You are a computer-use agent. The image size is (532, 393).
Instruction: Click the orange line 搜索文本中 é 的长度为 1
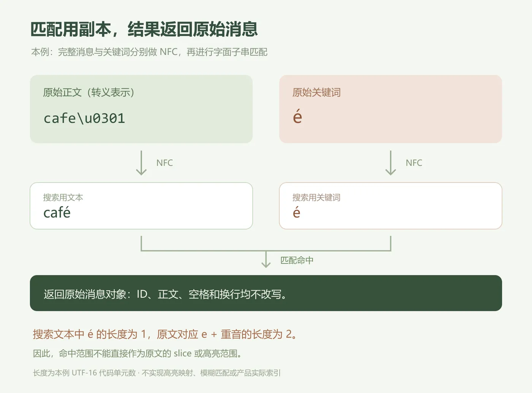[x=165, y=334]
